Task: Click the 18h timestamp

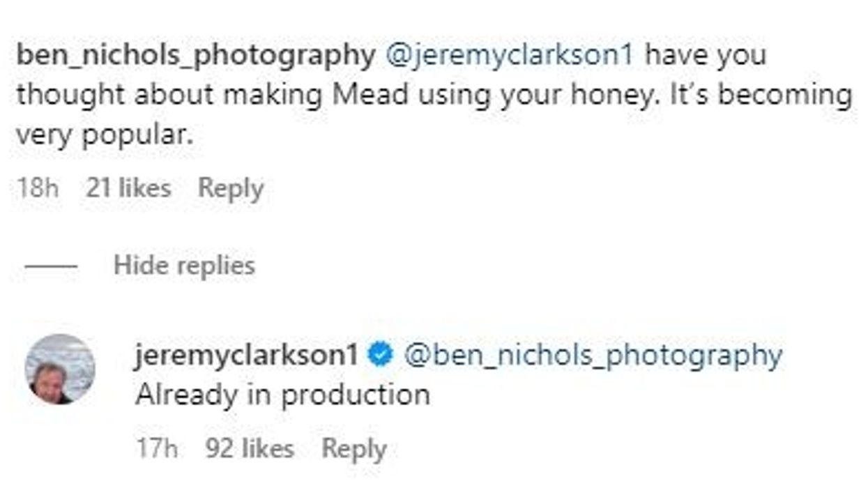Action: (37, 188)
